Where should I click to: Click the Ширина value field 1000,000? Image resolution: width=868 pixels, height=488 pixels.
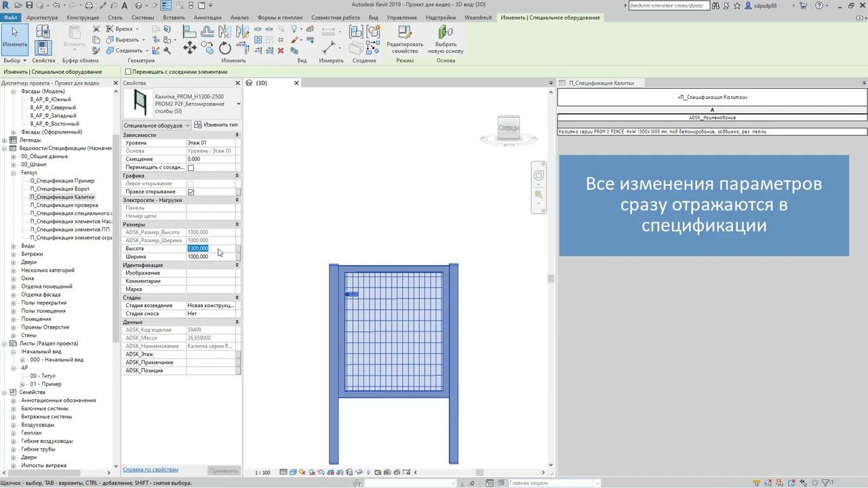211,257
